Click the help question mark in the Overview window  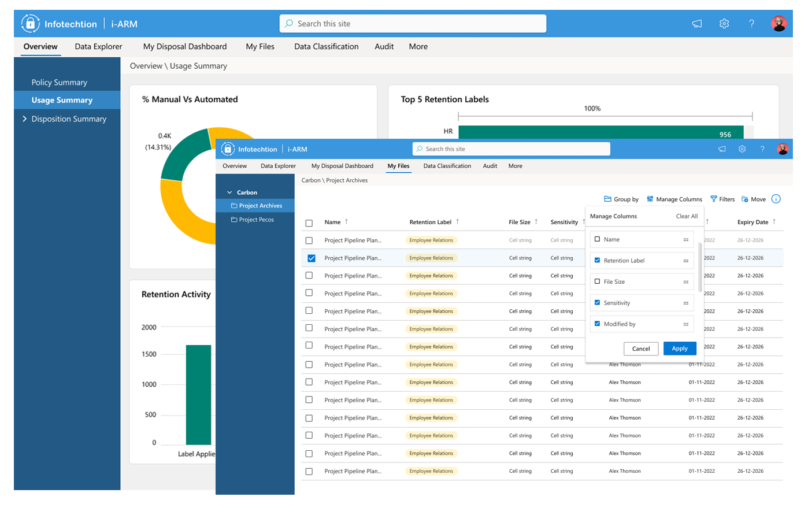(x=751, y=24)
